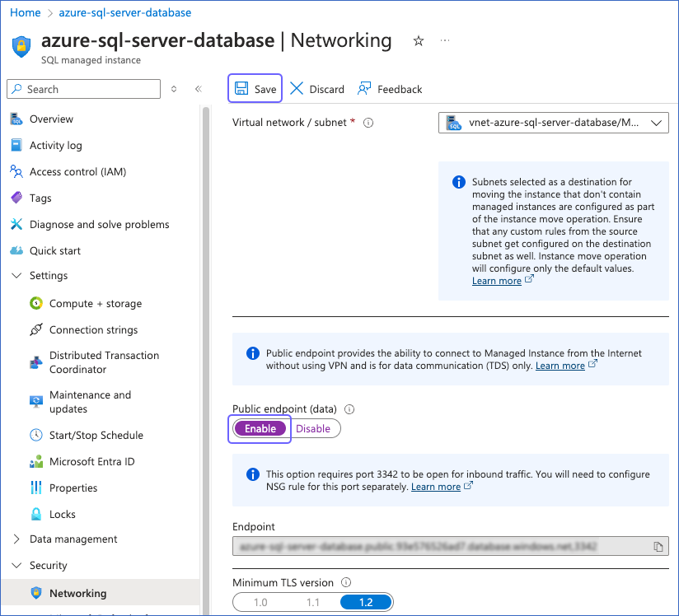Viewport: 679px width, 616px height.
Task: Click the Quick start cloud icon
Action: tap(16, 250)
